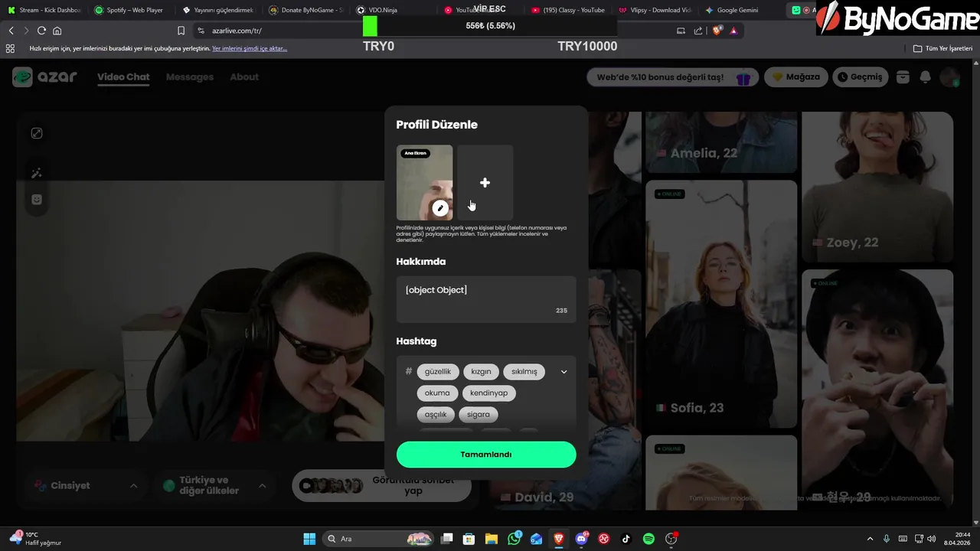
Task: Toggle the kızgın hashtag chip
Action: pyautogui.click(x=481, y=371)
